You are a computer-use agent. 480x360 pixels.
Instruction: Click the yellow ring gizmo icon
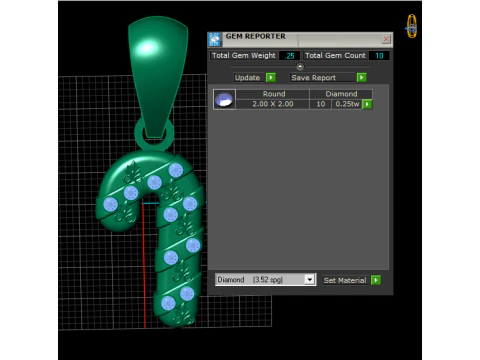412,26
